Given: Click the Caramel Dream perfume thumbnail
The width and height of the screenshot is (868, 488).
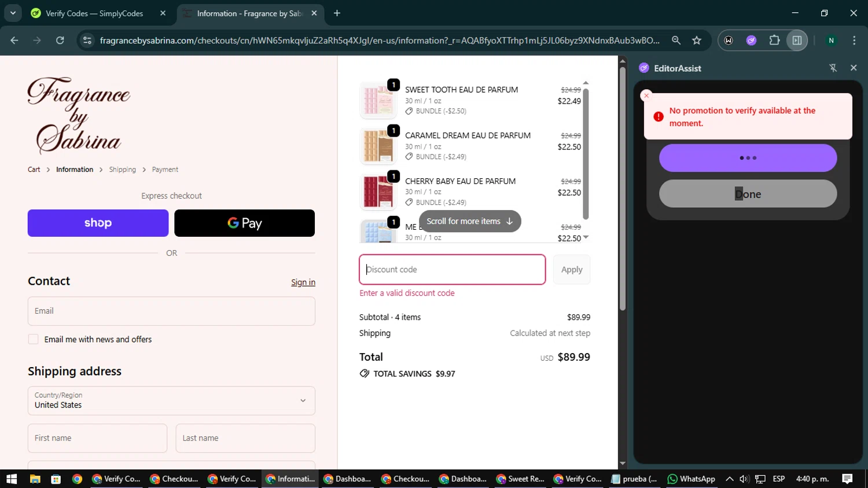Looking at the screenshot, I should click(378, 146).
